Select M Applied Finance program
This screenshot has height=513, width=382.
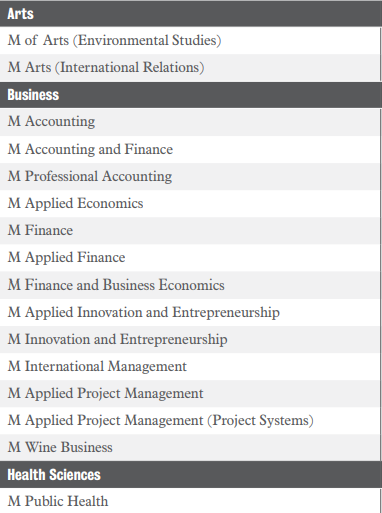(x=190, y=257)
